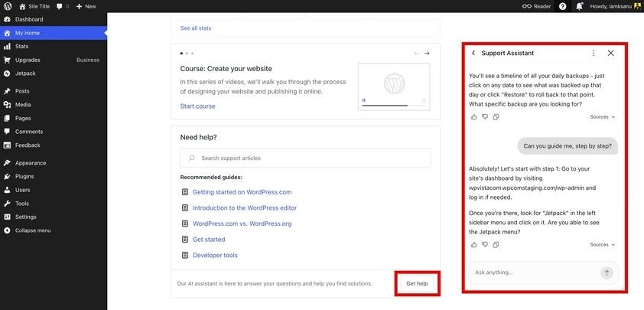Image resolution: width=644 pixels, height=310 pixels.
Task: Go to Dashboard in the sidebar
Action: tap(54, 19)
